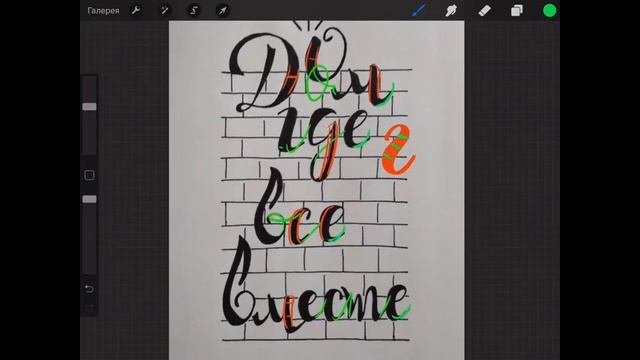Viewport: 640px width, 360px height.
Task: Click the orange letter г on canvas
Action: coord(398,149)
